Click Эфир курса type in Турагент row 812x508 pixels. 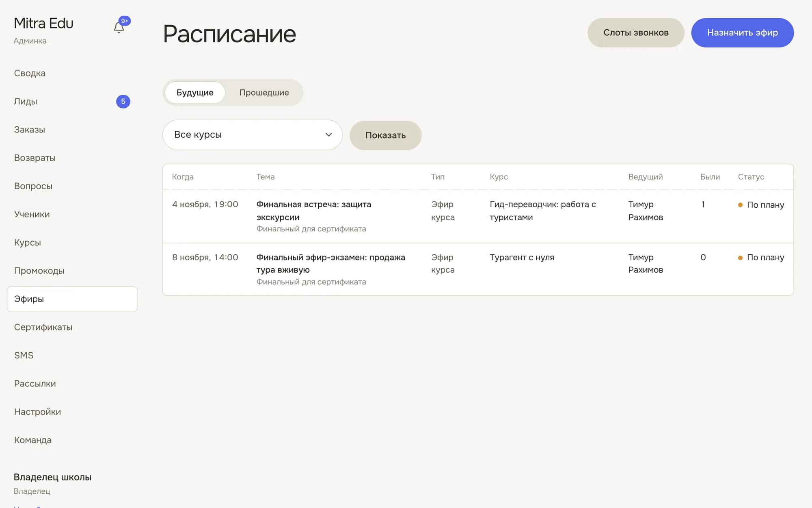(x=443, y=263)
